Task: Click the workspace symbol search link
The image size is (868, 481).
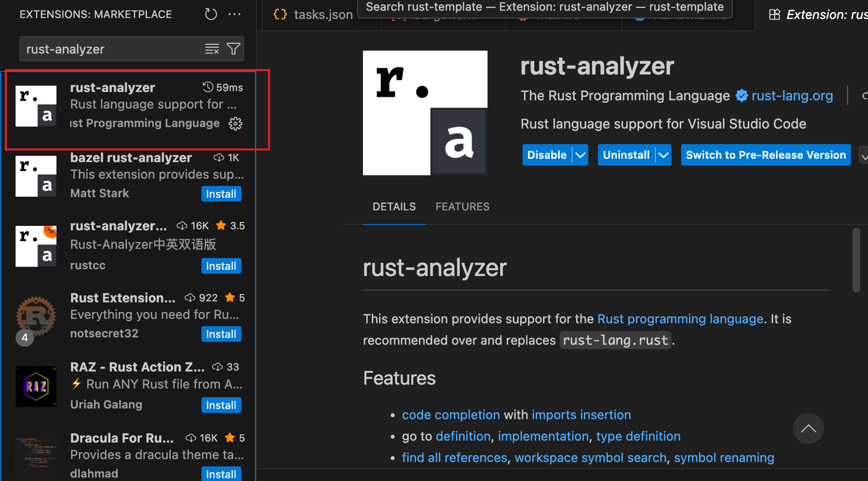Action: [592, 458]
